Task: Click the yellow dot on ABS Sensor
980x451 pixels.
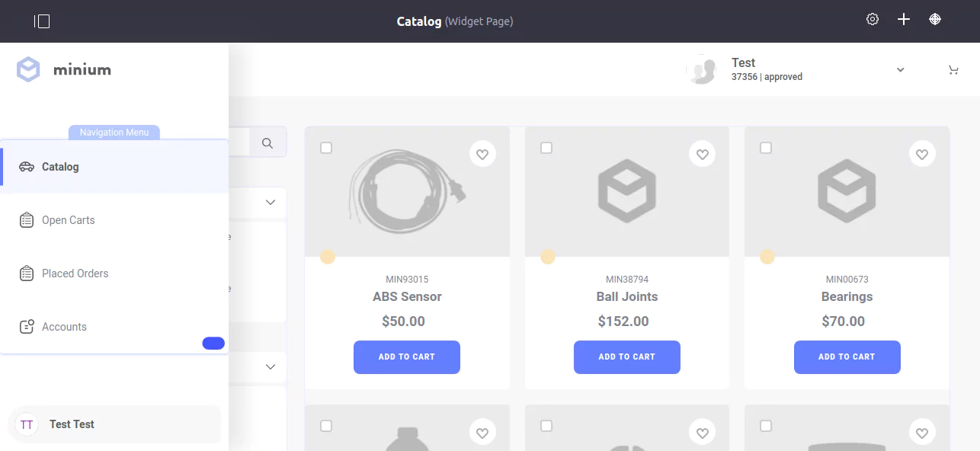Action: pos(328,257)
